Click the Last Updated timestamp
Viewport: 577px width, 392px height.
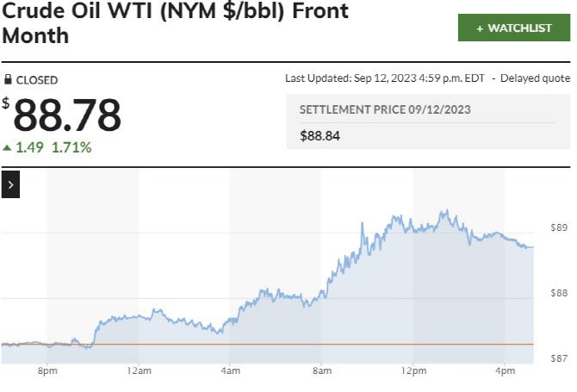384,78
